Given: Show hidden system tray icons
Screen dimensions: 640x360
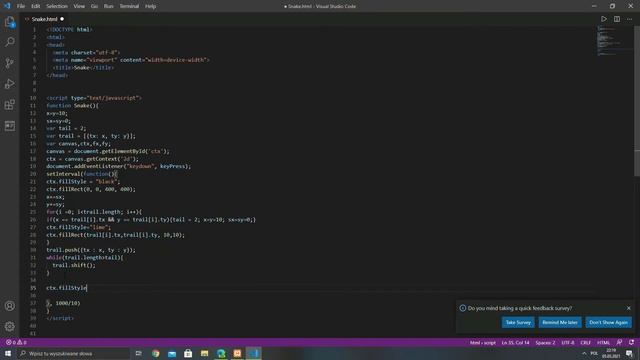Looking at the screenshot, I should [584, 353].
